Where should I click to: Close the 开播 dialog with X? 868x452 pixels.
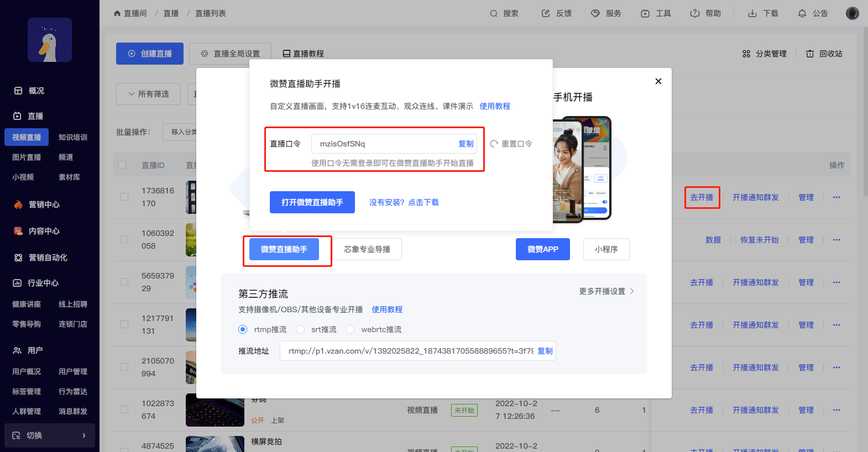tap(658, 81)
